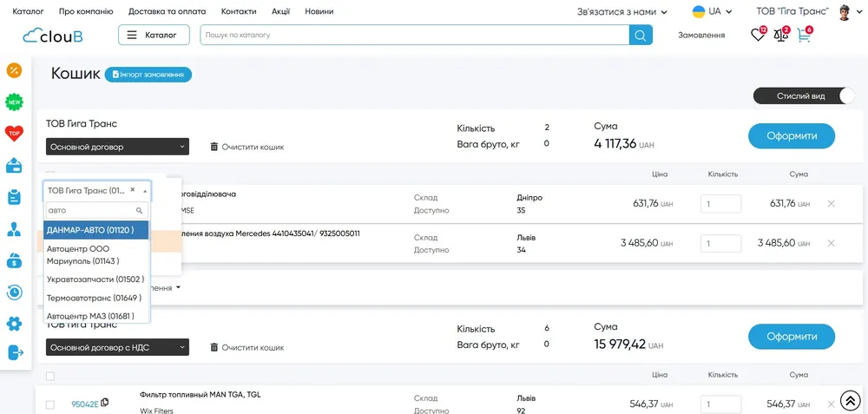Screen dimensions: 868x414
Task: Open the users group sidebar icon
Action: pyautogui.click(x=15, y=228)
